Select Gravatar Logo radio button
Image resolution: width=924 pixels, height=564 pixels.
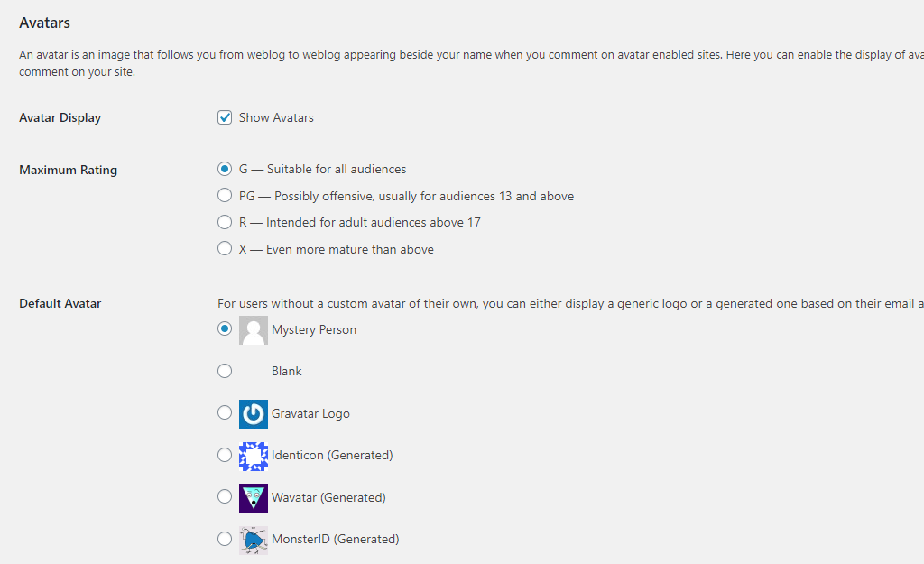[225, 412]
